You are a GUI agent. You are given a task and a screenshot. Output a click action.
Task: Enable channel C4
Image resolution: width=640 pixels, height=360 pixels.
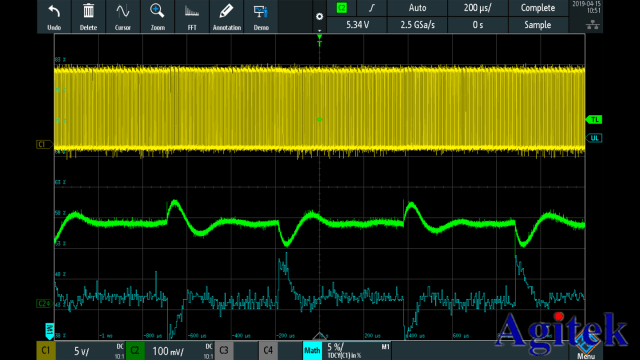coord(268,351)
